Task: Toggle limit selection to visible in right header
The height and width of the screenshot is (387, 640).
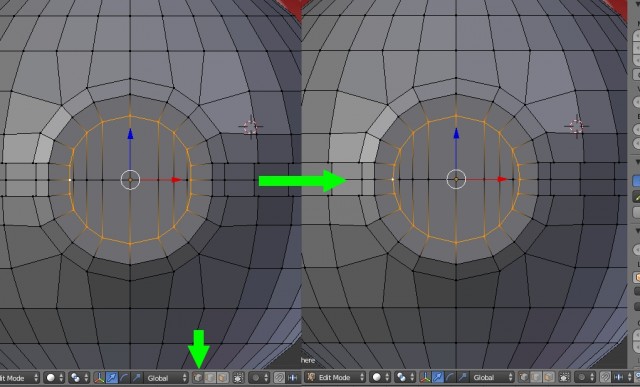Action: 565,378
